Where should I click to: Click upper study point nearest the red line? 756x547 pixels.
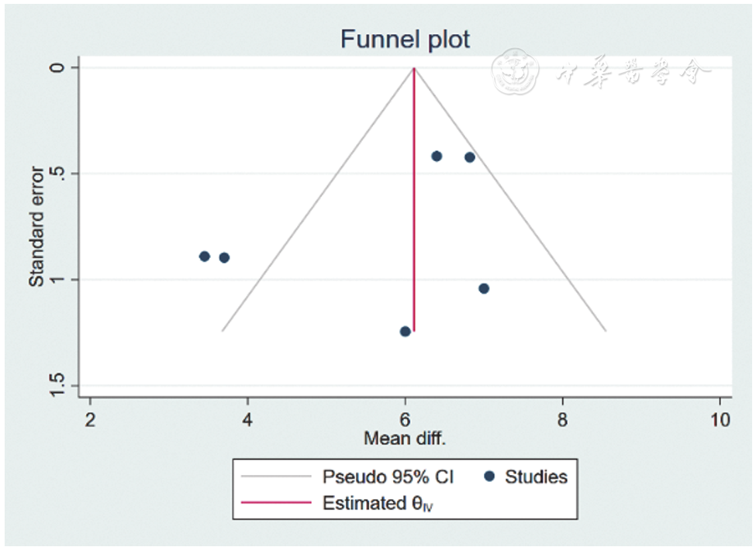[437, 157]
